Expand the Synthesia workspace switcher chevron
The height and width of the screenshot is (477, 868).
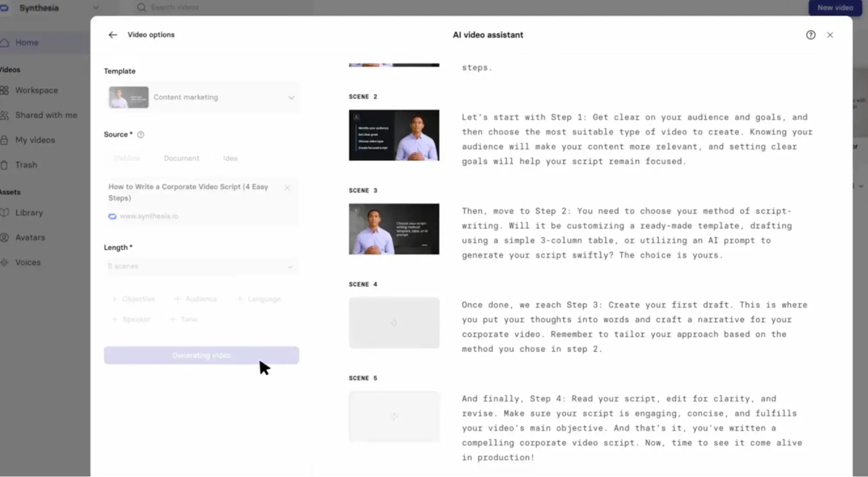pos(96,8)
